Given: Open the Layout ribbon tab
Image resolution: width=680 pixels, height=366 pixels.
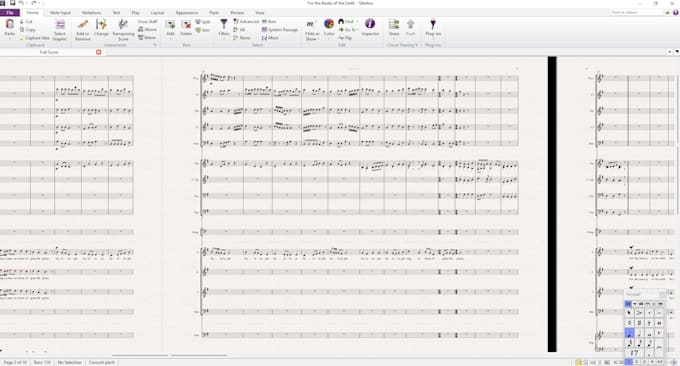Looking at the screenshot, I should click(x=157, y=13).
